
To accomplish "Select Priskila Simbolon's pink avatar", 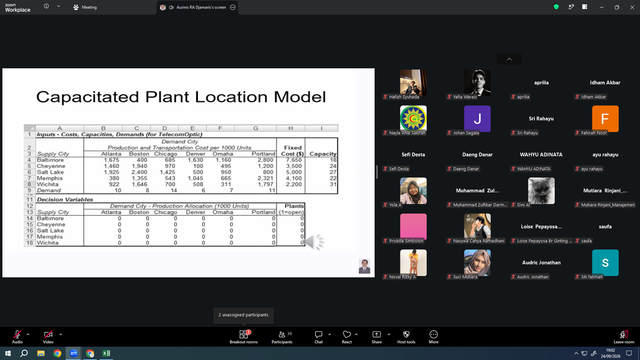I will click(x=413, y=227).
